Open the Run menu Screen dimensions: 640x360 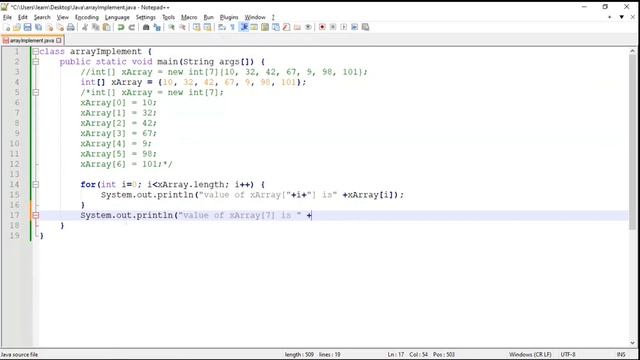[x=209, y=17]
